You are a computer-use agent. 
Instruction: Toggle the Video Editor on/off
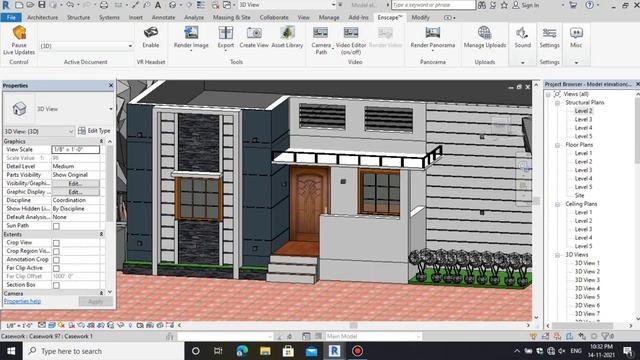tap(351, 40)
